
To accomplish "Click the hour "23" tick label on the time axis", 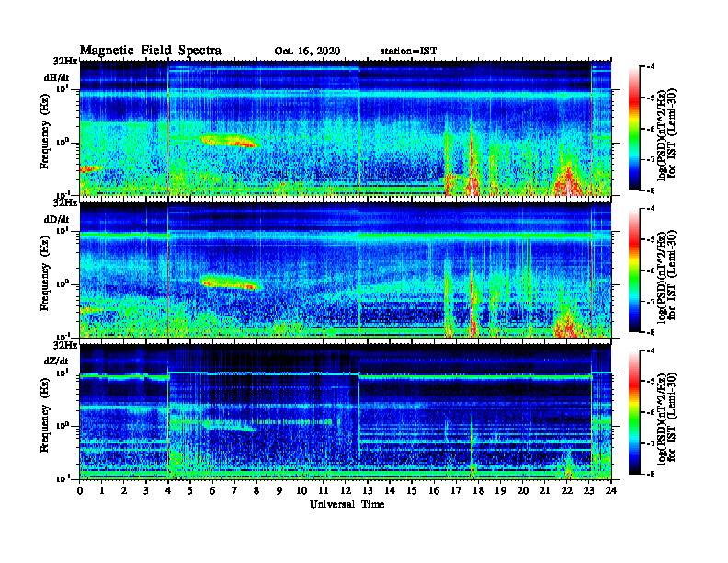I will [588, 491].
